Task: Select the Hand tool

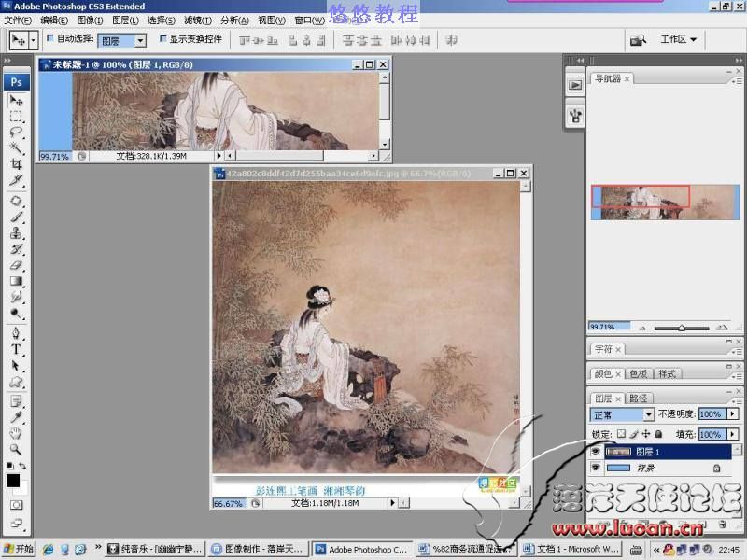Action: [x=16, y=433]
